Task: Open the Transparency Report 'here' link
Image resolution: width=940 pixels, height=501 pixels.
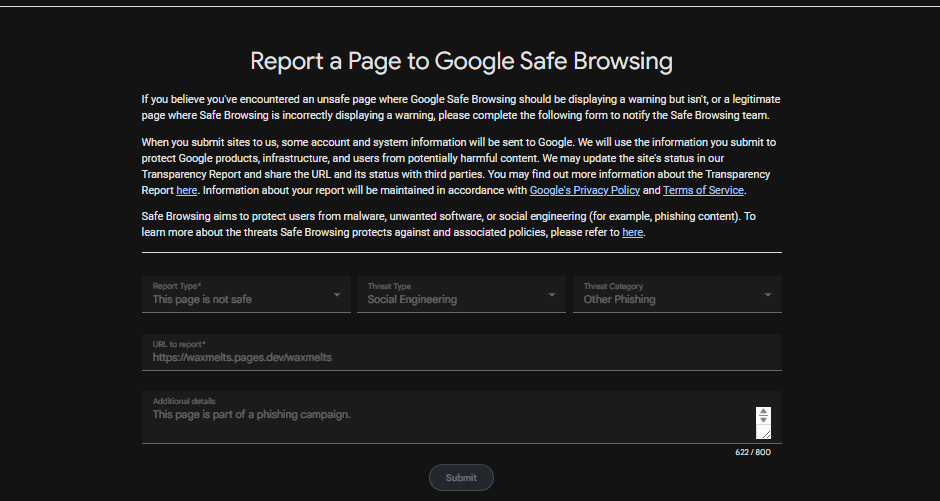Action: click(186, 191)
